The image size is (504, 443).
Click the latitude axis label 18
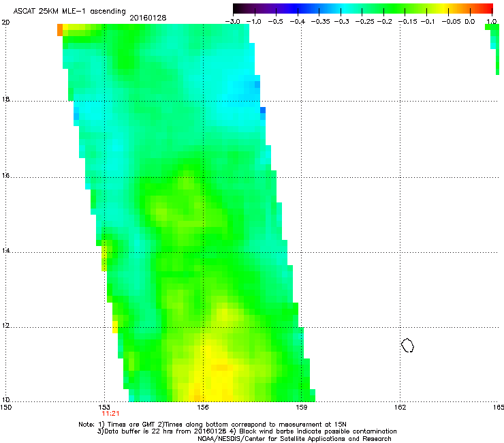(x=5, y=100)
